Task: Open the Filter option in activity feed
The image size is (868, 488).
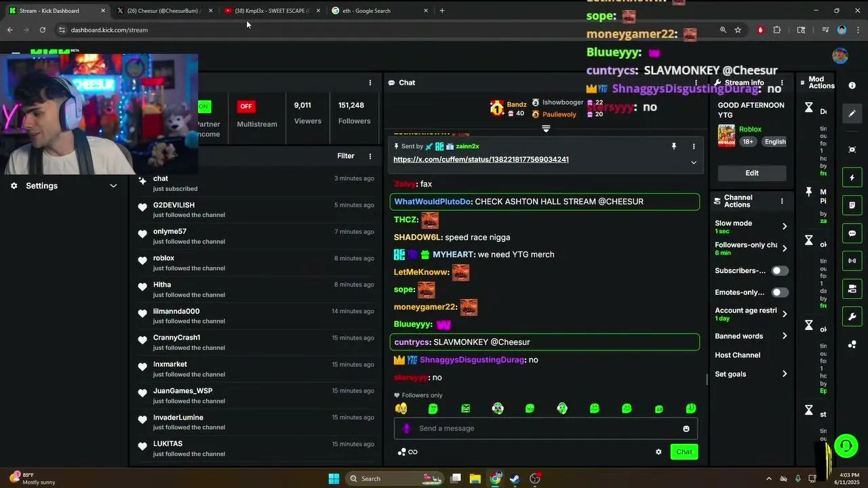Action: click(346, 156)
